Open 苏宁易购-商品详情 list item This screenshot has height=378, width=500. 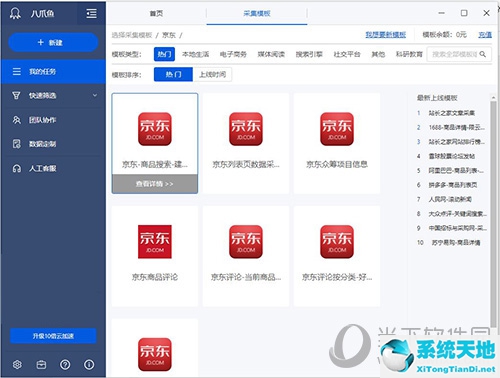456,242
